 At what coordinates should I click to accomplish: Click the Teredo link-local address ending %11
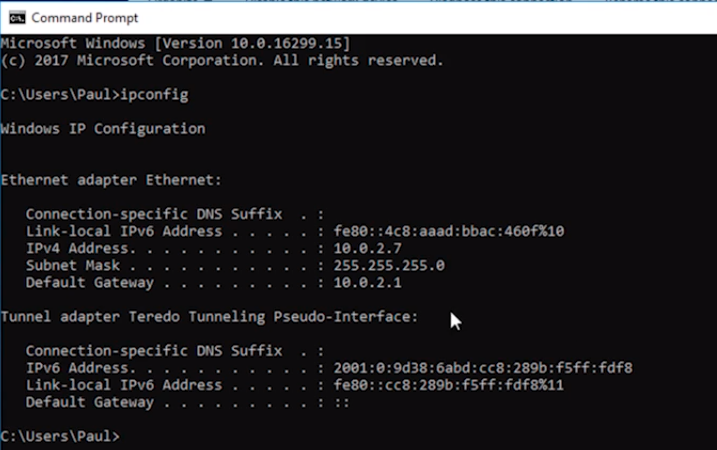(449, 385)
